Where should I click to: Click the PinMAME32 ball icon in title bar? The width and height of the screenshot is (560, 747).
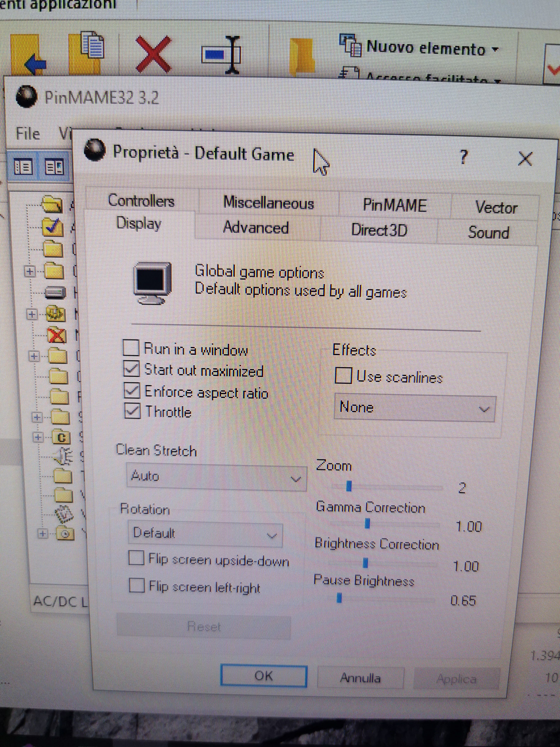26,97
